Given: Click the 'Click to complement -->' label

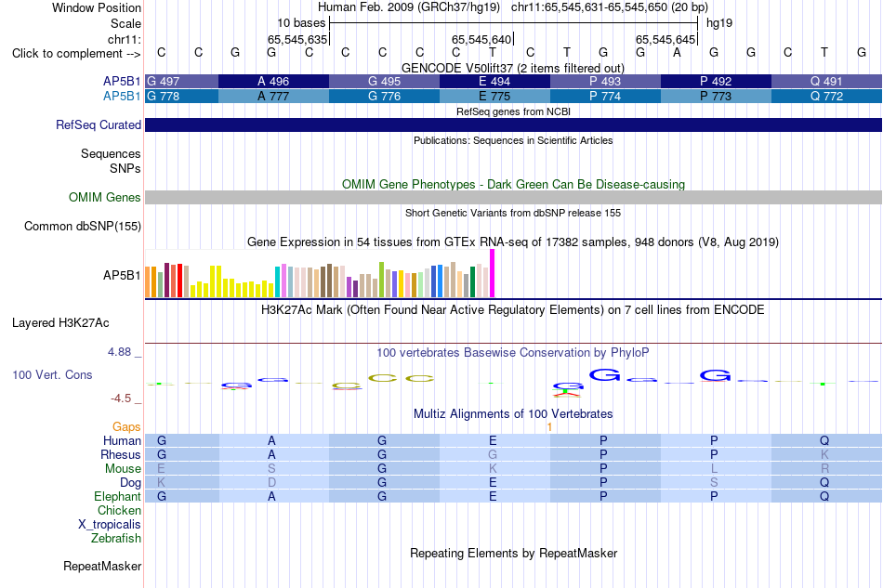Looking at the screenshot, I should click(x=76, y=54).
